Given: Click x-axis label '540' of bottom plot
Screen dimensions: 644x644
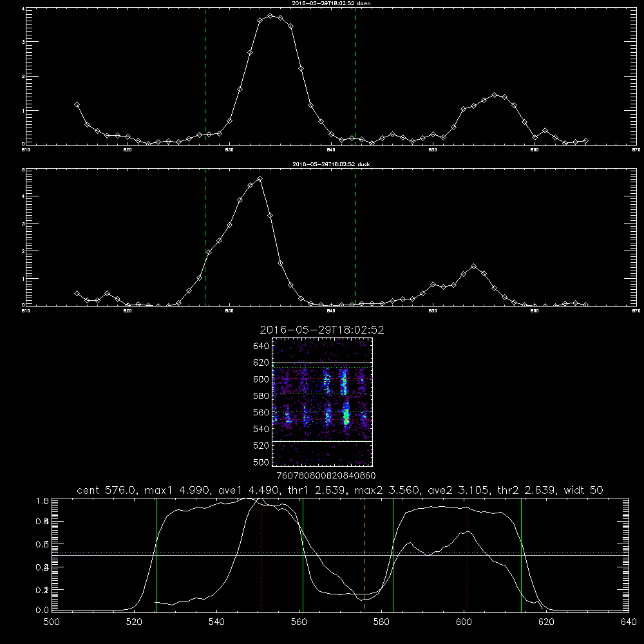Looking at the screenshot, I should [x=216, y=622].
